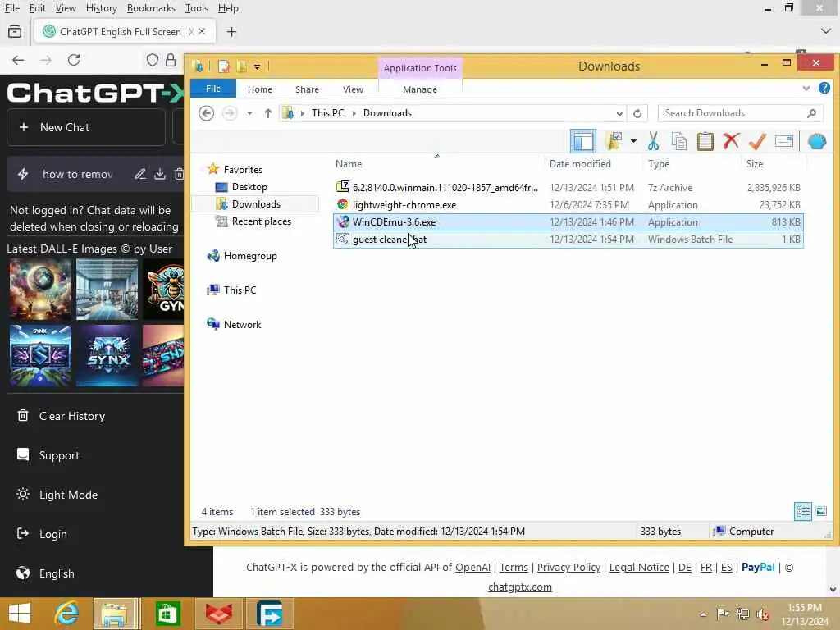Delete file with the red X icon
Viewport: 840px width, 630px height.
click(x=731, y=141)
